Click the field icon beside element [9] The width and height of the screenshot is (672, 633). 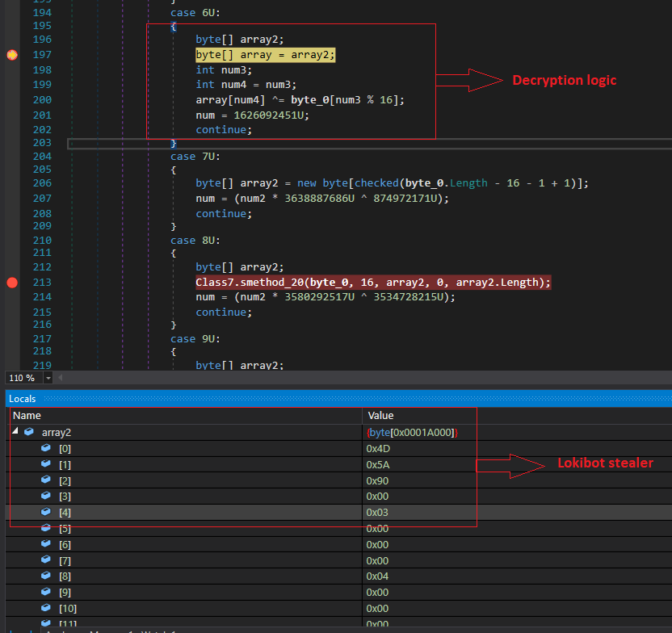pos(46,592)
